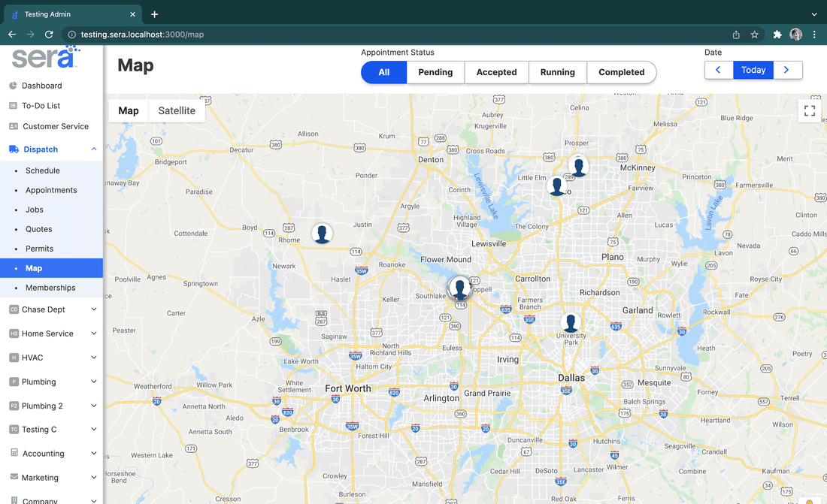
Task: Expand the Accounting menu group
Action: point(93,454)
